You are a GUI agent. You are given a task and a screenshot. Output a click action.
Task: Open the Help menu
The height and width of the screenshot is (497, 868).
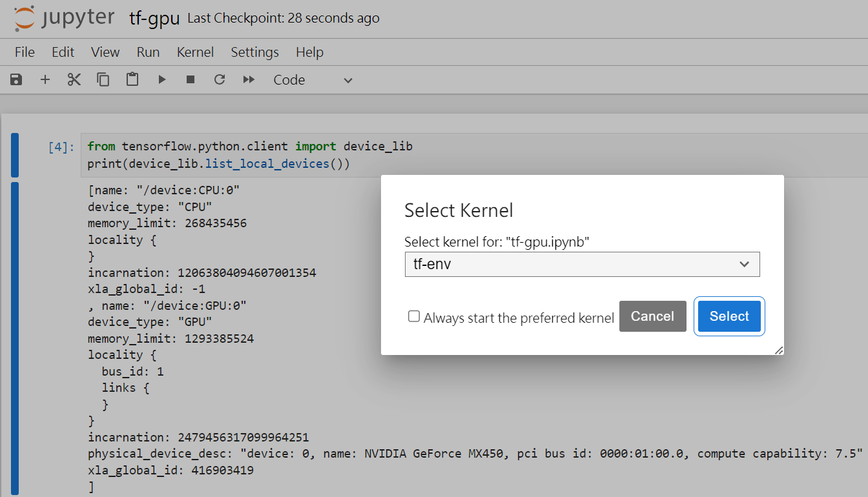pos(309,52)
